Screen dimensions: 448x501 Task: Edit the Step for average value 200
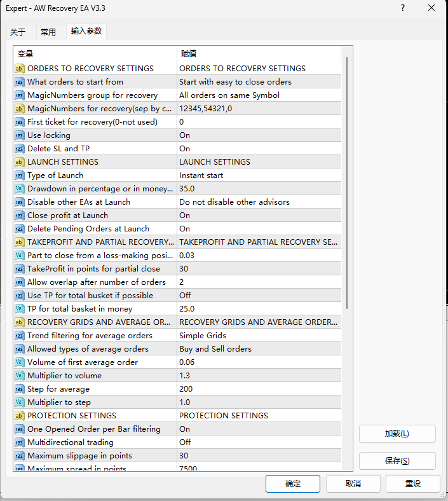259,389
